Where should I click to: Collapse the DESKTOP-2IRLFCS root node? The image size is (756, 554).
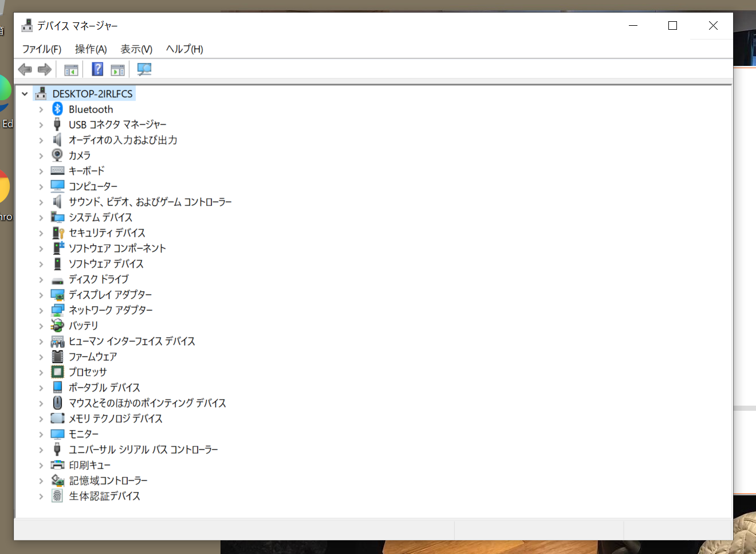pos(25,94)
